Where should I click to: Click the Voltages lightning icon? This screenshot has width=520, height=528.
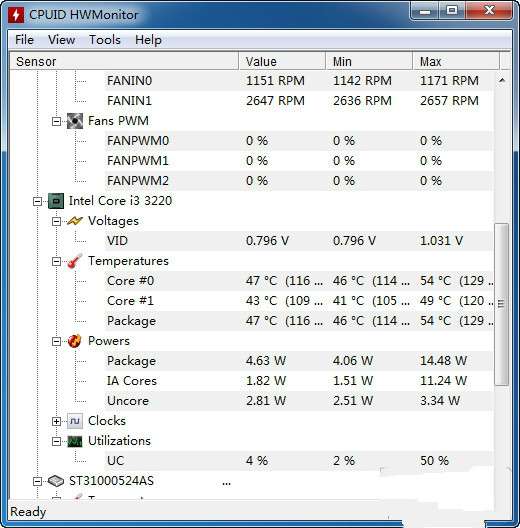point(75,221)
